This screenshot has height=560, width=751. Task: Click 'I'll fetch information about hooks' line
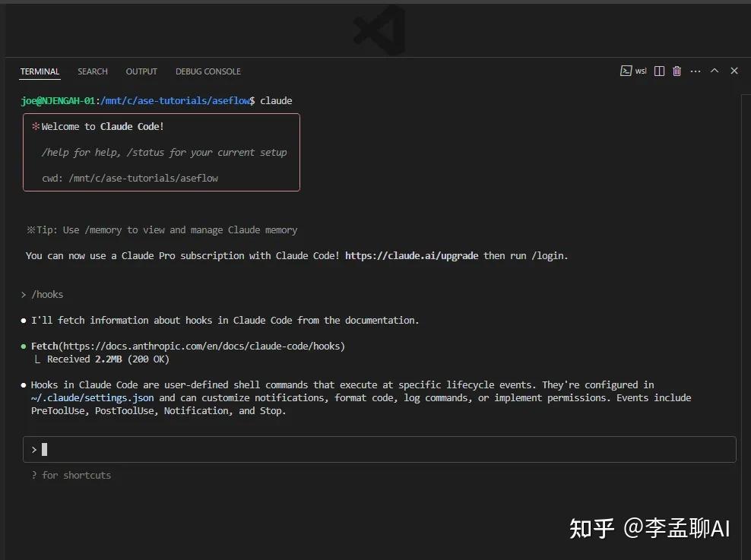225,320
